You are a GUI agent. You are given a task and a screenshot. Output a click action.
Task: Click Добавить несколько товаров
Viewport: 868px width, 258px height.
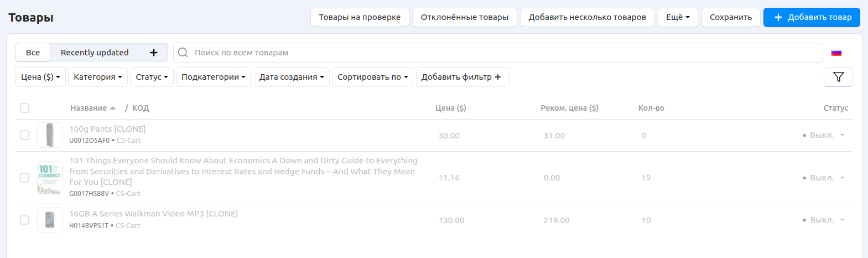pyautogui.click(x=588, y=17)
